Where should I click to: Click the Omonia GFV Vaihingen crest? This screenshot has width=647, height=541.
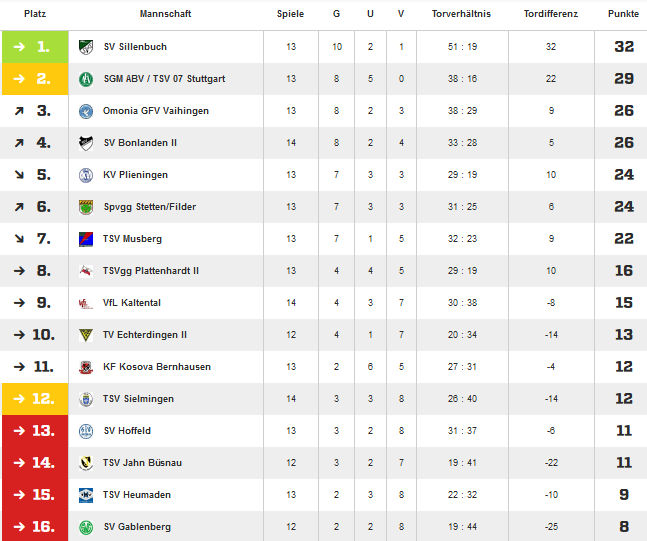pyautogui.click(x=86, y=111)
